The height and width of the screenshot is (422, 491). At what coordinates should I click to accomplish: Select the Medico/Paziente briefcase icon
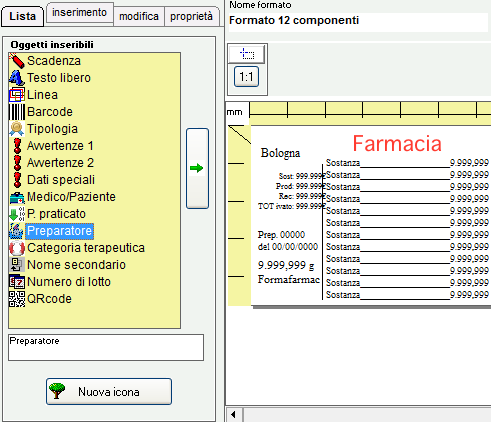(x=17, y=197)
